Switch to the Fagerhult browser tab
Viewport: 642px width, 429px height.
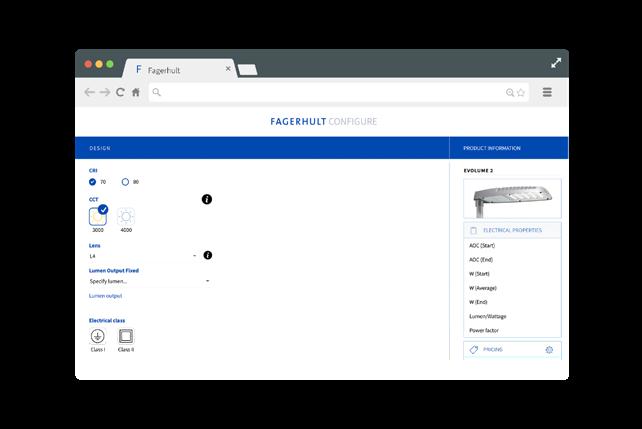click(x=180, y=69)
